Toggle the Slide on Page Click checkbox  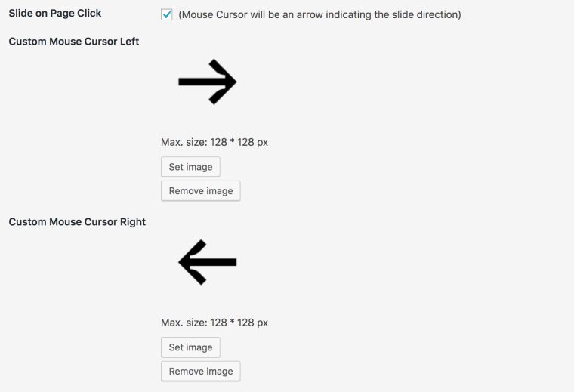point(167,14)
